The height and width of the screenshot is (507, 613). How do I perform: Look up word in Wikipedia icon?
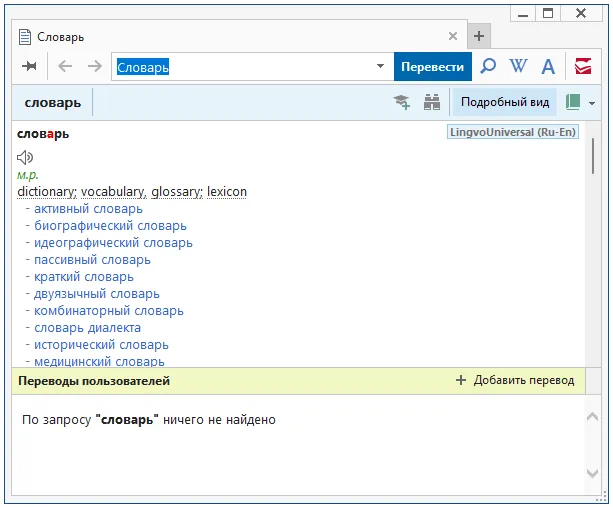tap(518, 66)
